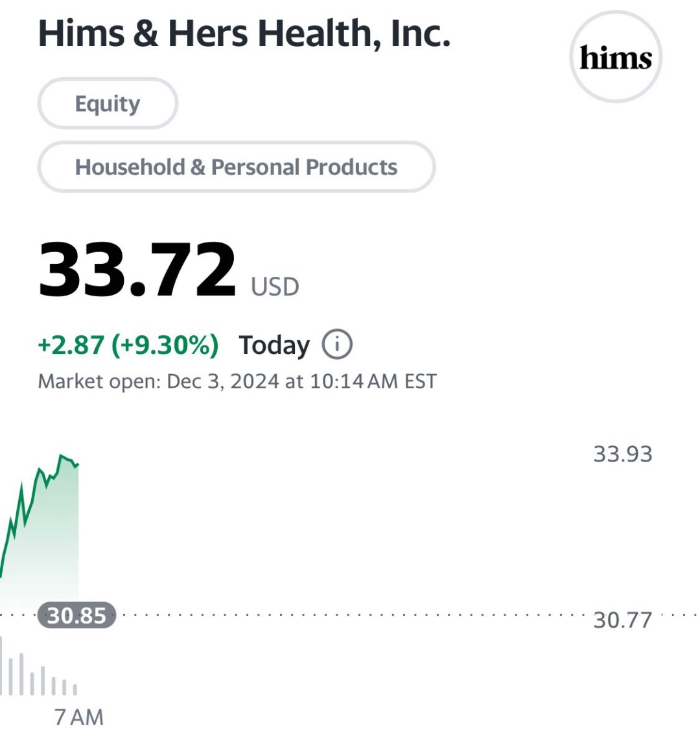700x741 pixels.
Task: Tap the info icon beside Today
Action: (x=337, y=344)
